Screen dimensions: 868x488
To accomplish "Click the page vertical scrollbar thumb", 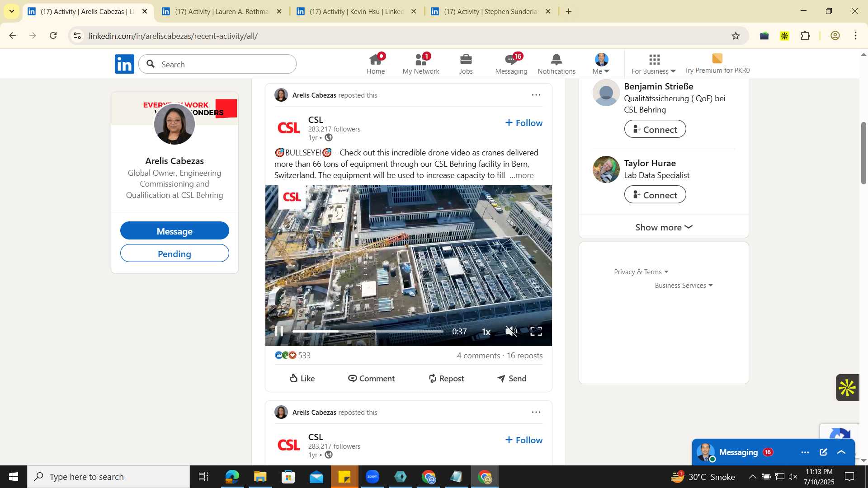I will [x=863, y=153].
